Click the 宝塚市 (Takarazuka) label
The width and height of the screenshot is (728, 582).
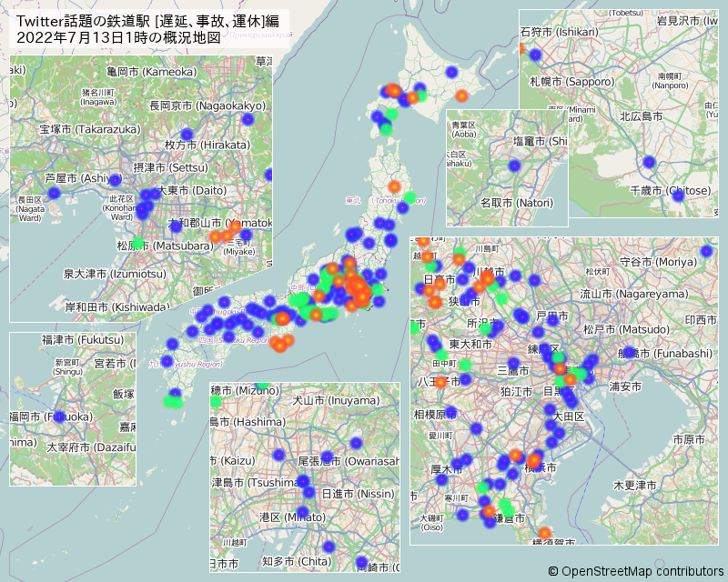90,129
